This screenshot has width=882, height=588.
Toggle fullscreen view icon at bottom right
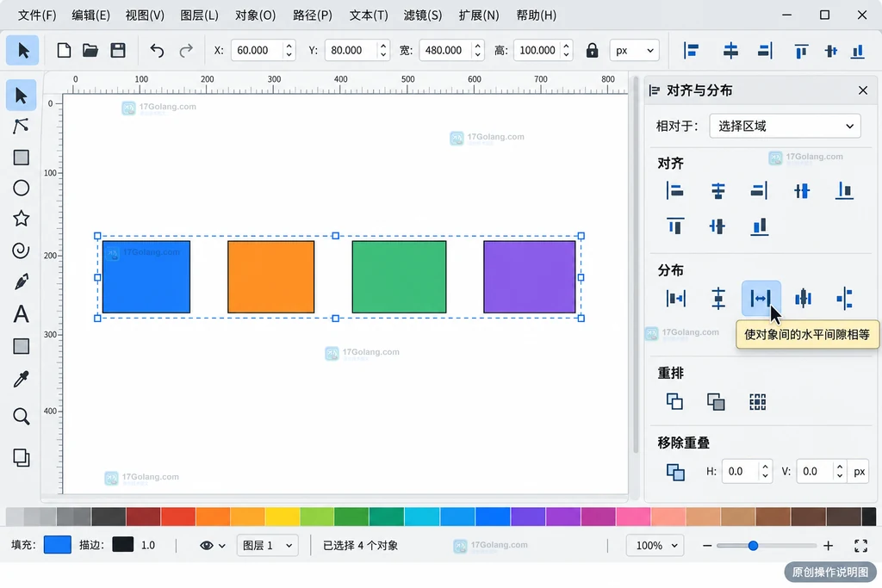(860, 545)
